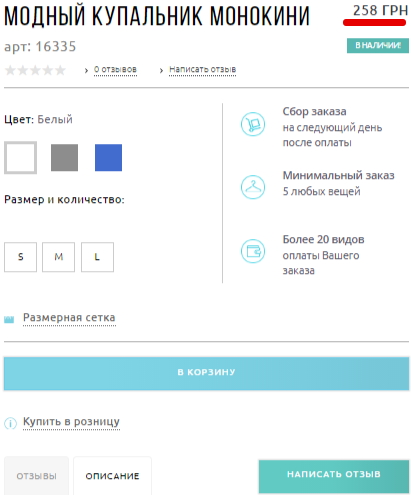Screen dimensions: 411x495
Task: Click the info icon beside Купить в розницу
Action: pos(10,423)
